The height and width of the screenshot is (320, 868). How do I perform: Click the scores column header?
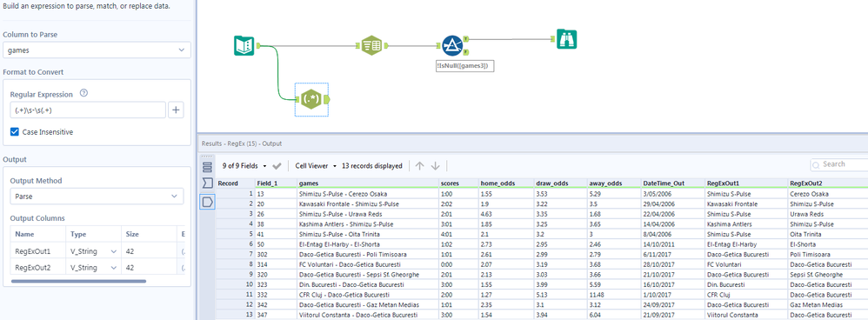[x=457, y=183]
